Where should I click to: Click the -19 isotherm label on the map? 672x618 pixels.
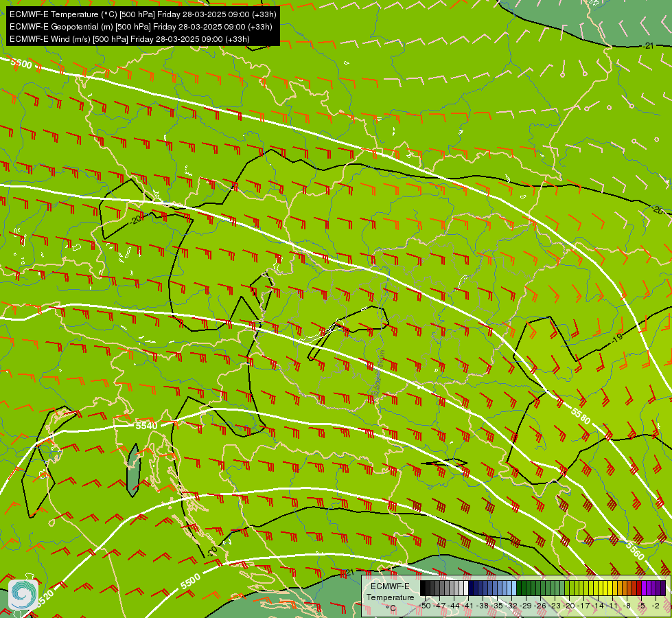pyautogui.click(x=616, y=339)
